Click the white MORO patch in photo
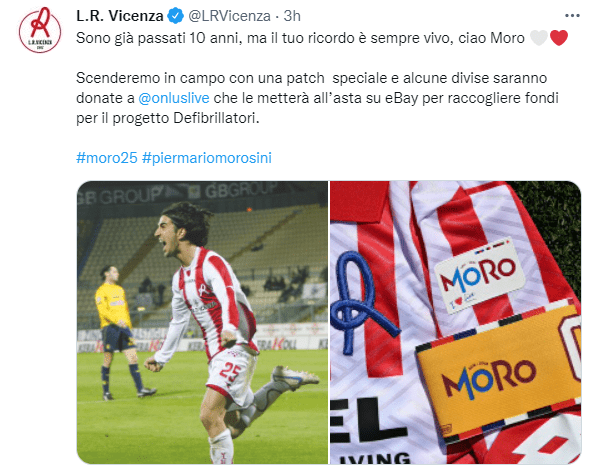597x471 pixels. point(479,275)
